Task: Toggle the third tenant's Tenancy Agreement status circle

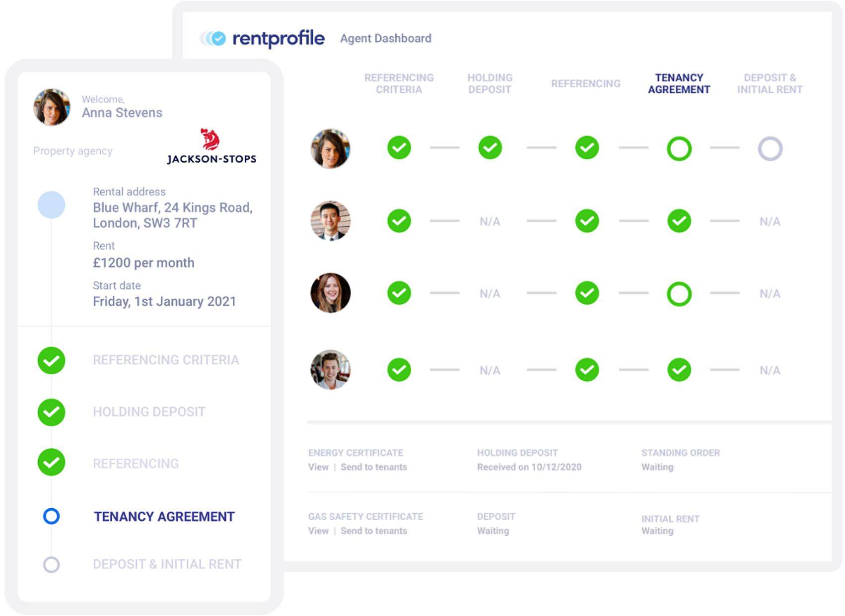Action: point(679,293)
